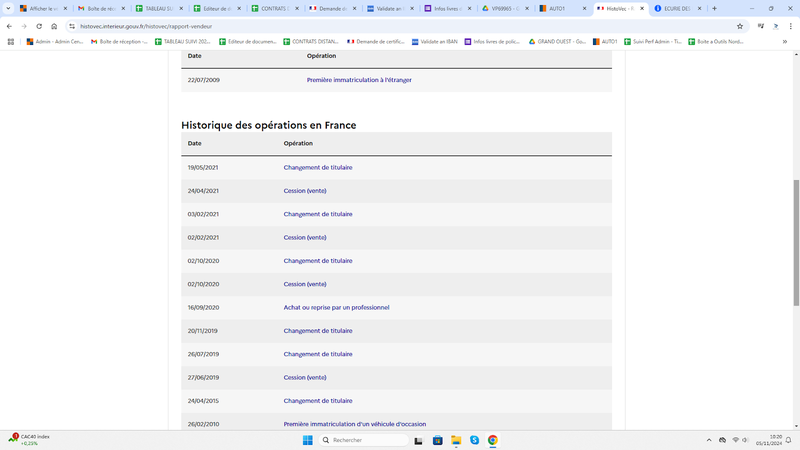Open Changement de titulaire dated 02/10/2020

coord(318,261)
